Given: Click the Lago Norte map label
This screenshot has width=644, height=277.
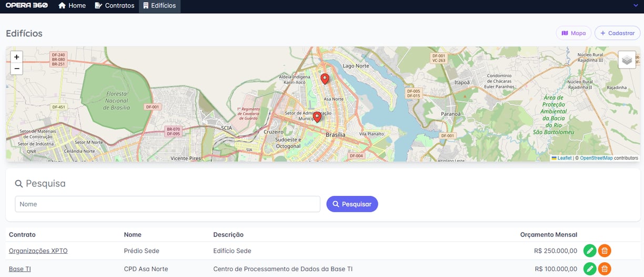Looking at the screenshot, I should (356, 66).
